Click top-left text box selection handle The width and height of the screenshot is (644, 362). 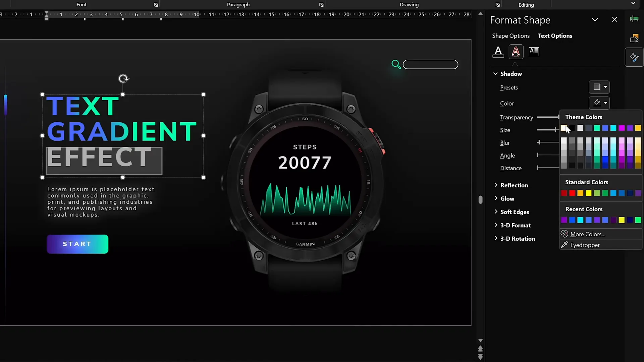(x=42, y=95)
